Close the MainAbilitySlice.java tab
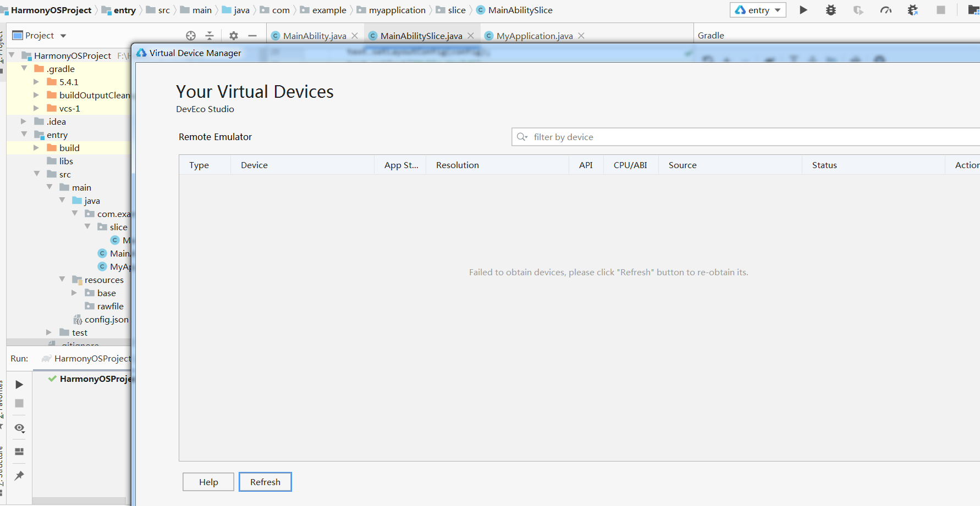 471,36
